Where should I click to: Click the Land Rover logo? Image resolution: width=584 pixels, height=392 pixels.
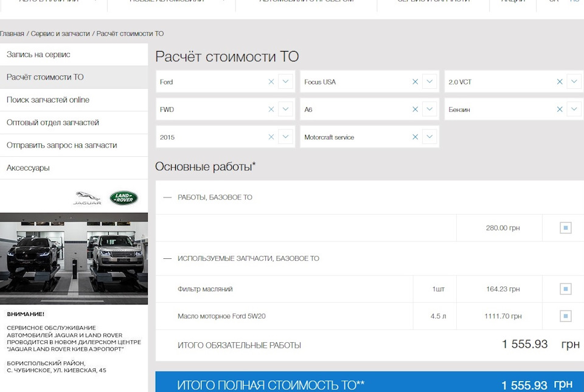pos(123,198)
